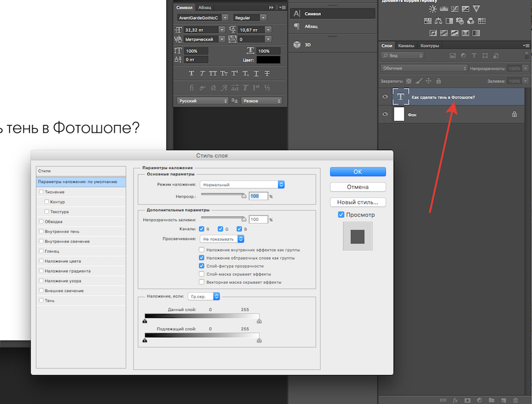Add a Channel Mixer adjustment (three circles)
The height and width of the screenshot is (404, 532).
coord(471,21)
